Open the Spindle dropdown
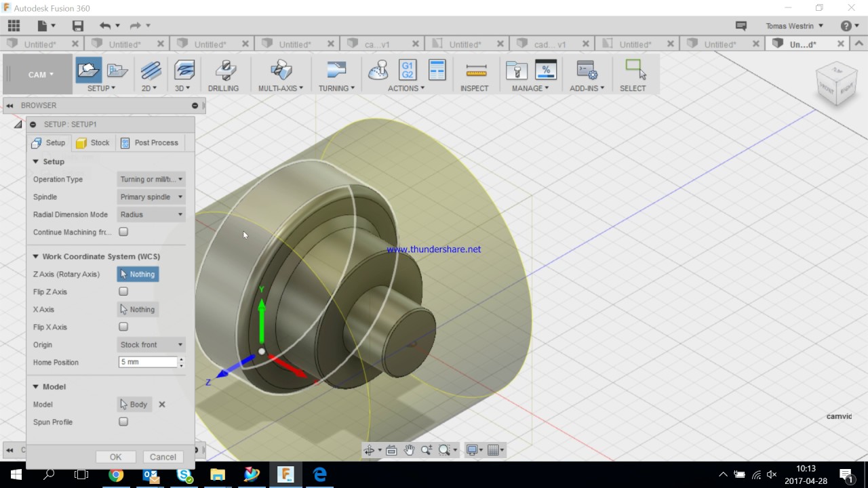The image size is (868, 488). 151,197
